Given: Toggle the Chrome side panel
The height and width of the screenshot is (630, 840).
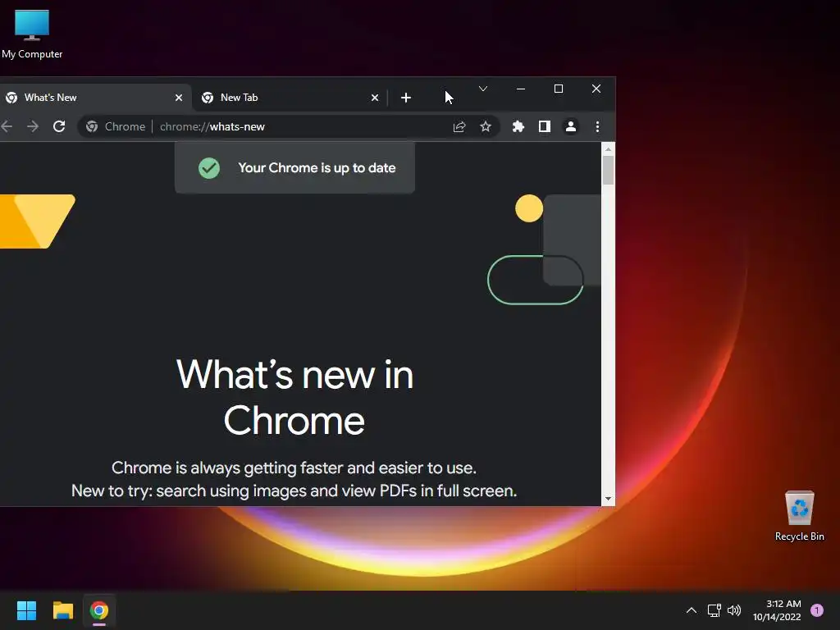Looking at the screenshot, I should 545,127.
